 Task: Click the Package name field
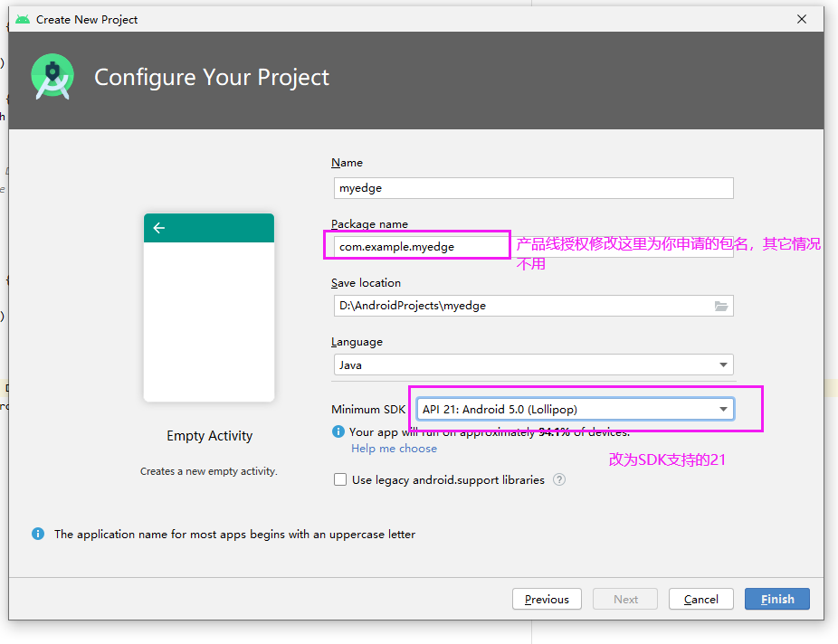[x=533, y=247]
